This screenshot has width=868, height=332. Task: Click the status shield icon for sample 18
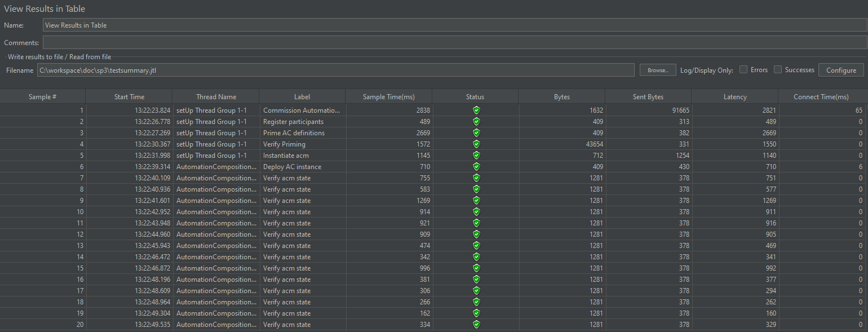[476, 302]
